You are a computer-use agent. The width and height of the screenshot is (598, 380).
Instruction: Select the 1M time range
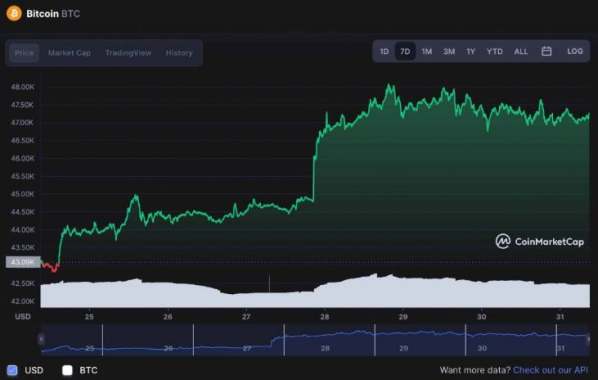click(x=426, y=51)
